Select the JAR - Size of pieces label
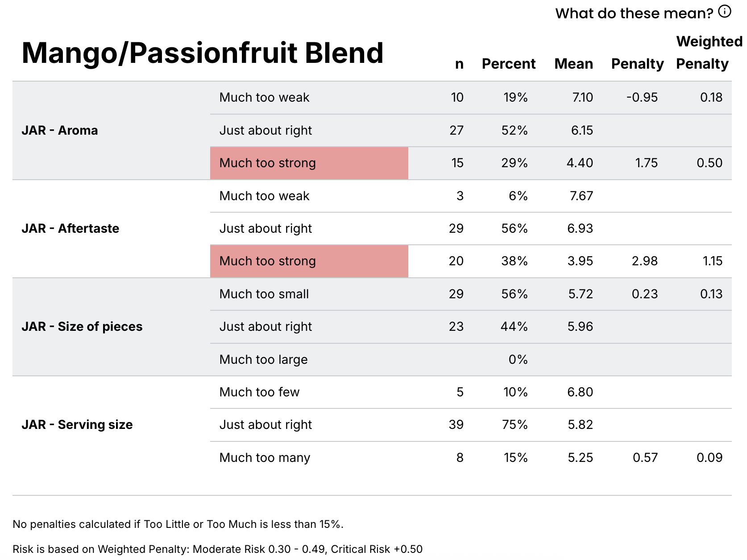Viewport: 747px width, 560px height. 82,326
